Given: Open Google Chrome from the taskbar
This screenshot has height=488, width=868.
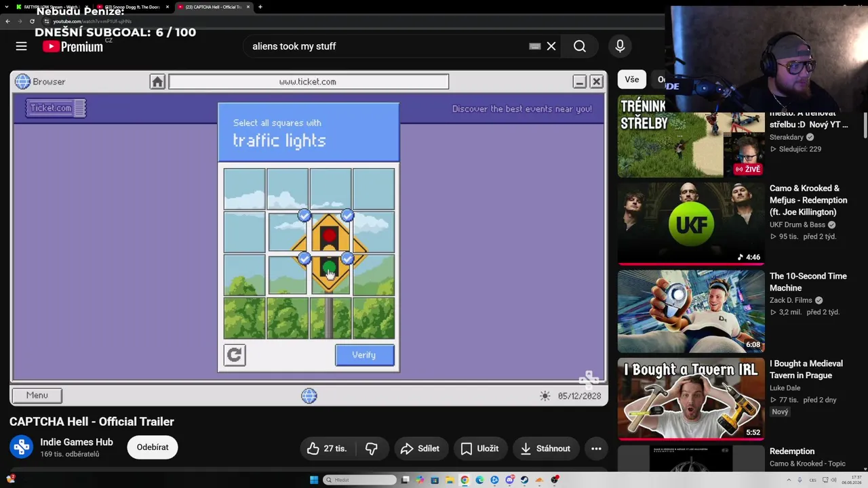Looking at the screenshot, I should [x=465, y=480].
